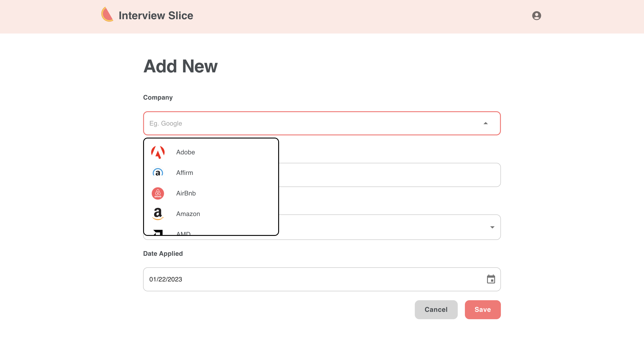
Task: Open the calendar date picker icon
Action: click(x=491, y=279)
